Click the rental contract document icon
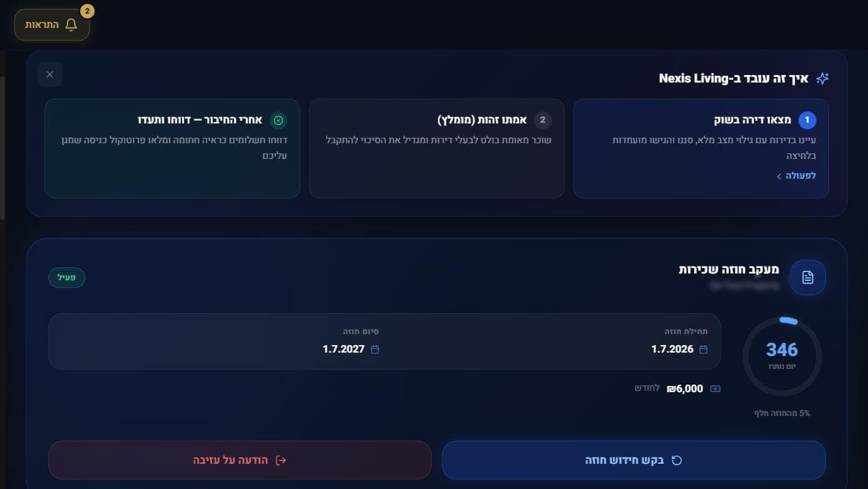The height and width of the screenshot is (489, 868). (x=807, y=278)
